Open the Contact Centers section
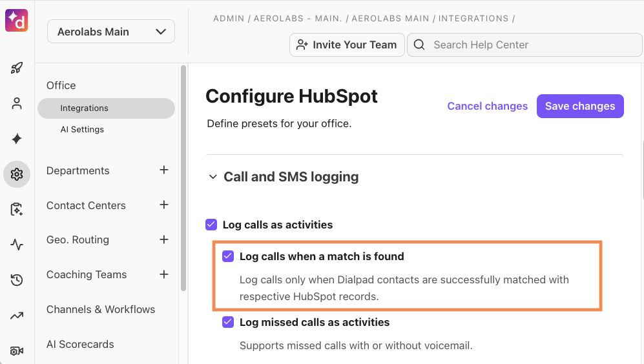This screenshot has height=364, width=644. (86, 206)
